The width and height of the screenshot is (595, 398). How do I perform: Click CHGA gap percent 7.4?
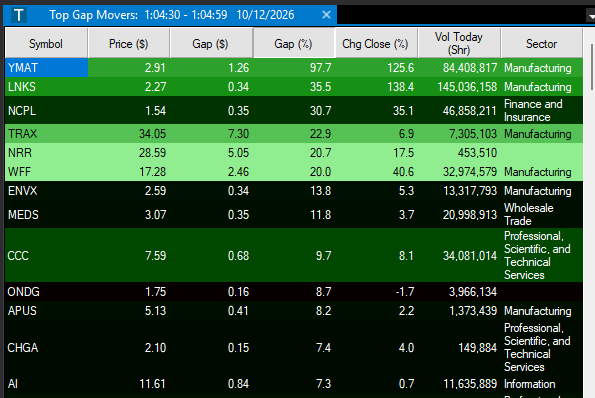[323, 347]
